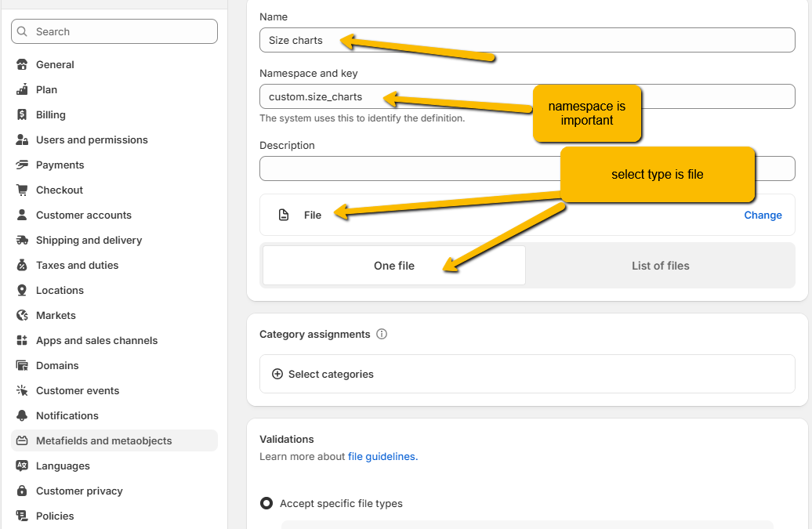Click the Name field containing Size charts
This screenshot has width=812, height=529.
[x=527, y=41]
